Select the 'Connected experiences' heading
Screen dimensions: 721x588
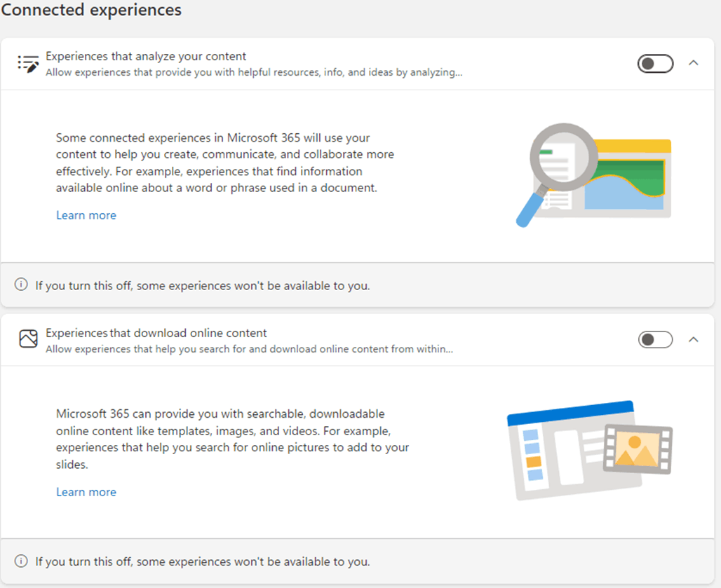click(91, 11)
